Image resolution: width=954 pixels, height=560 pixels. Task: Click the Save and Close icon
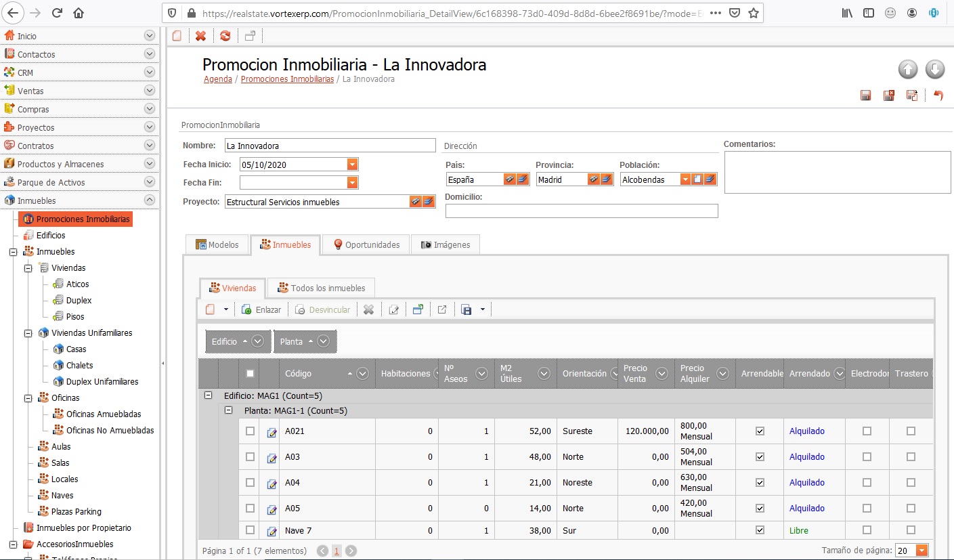[x=889, y=95]
